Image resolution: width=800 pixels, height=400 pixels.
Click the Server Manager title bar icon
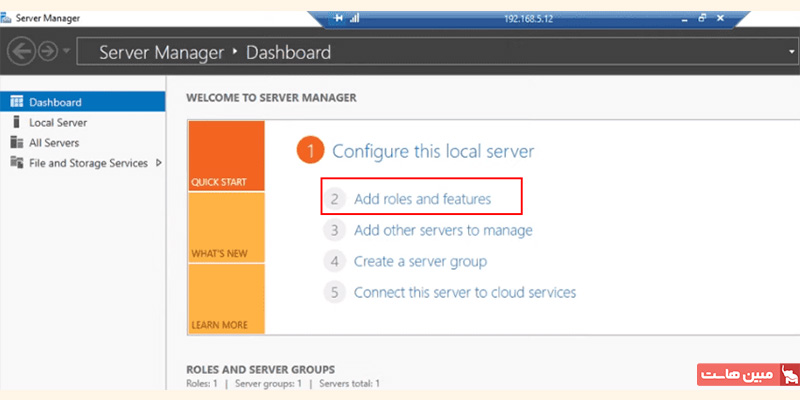click(x=6, y=18)
